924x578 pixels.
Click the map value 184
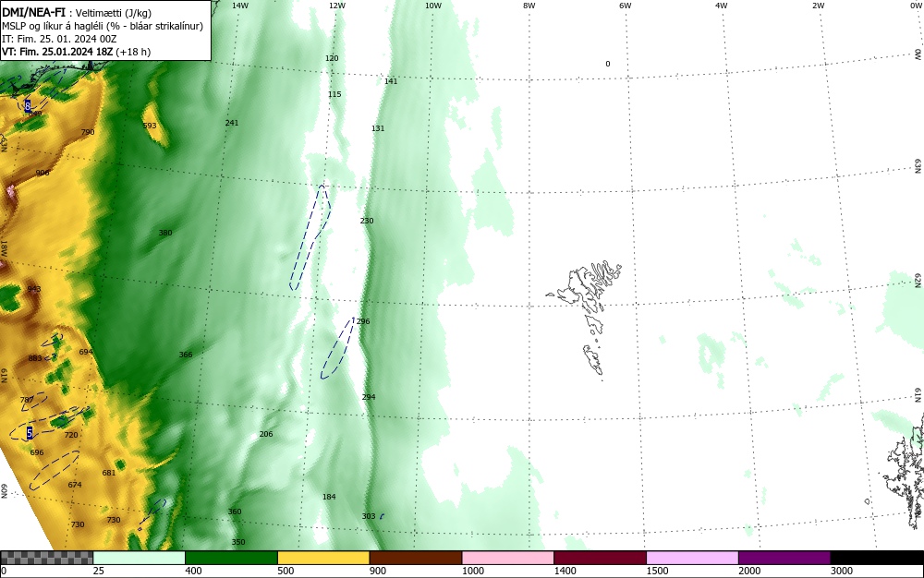click(x=329, y=497)
